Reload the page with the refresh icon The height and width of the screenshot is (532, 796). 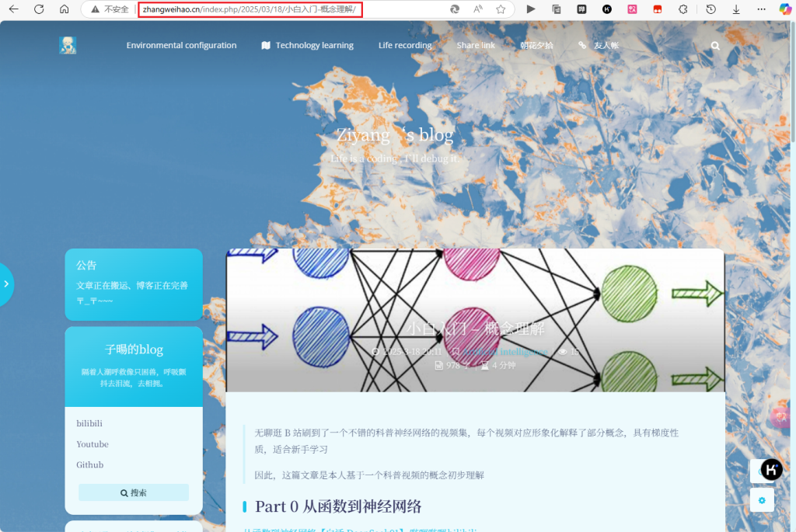[x=39, y=9]
